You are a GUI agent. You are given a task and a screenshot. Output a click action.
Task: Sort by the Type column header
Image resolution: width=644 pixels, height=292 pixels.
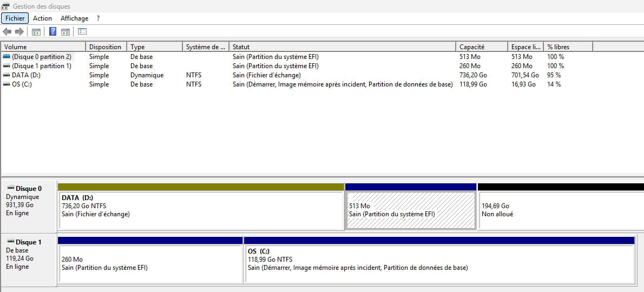tap(154, 47)
